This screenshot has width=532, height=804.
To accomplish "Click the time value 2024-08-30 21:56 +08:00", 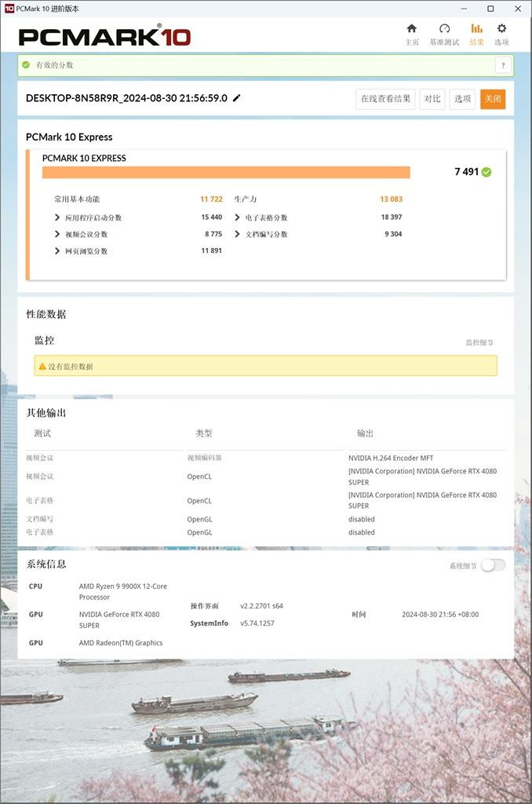I will [440, 614].
